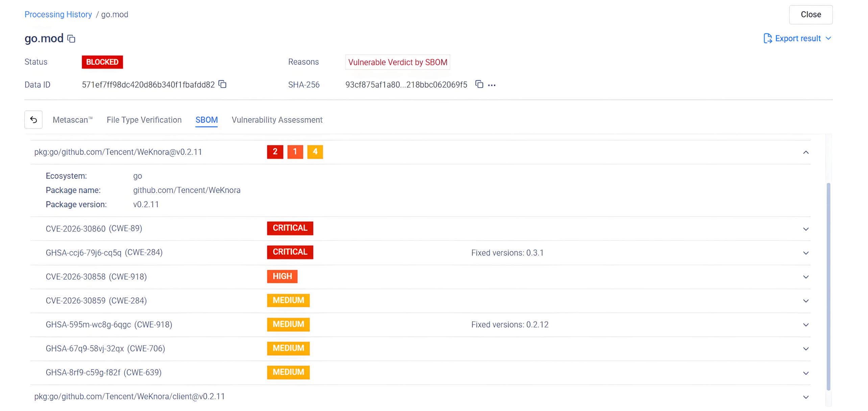
Task: Open the Processing History breadcrumb link
Action: coord(58,15)
